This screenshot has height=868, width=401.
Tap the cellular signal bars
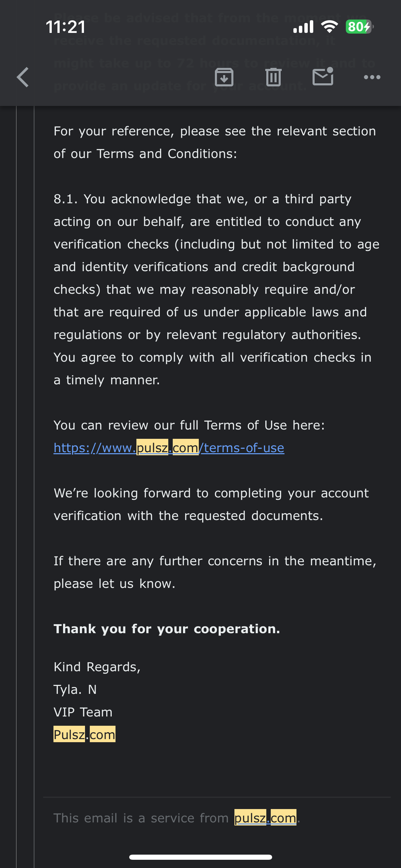[x=303, y=27]
